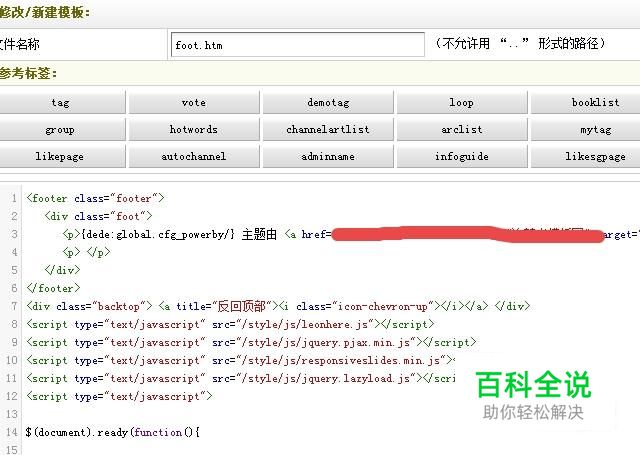Screen dimensions: 640x455
Task: Click the dede:global.cfg_powerby tag on line 3
Action: (158, 234)
